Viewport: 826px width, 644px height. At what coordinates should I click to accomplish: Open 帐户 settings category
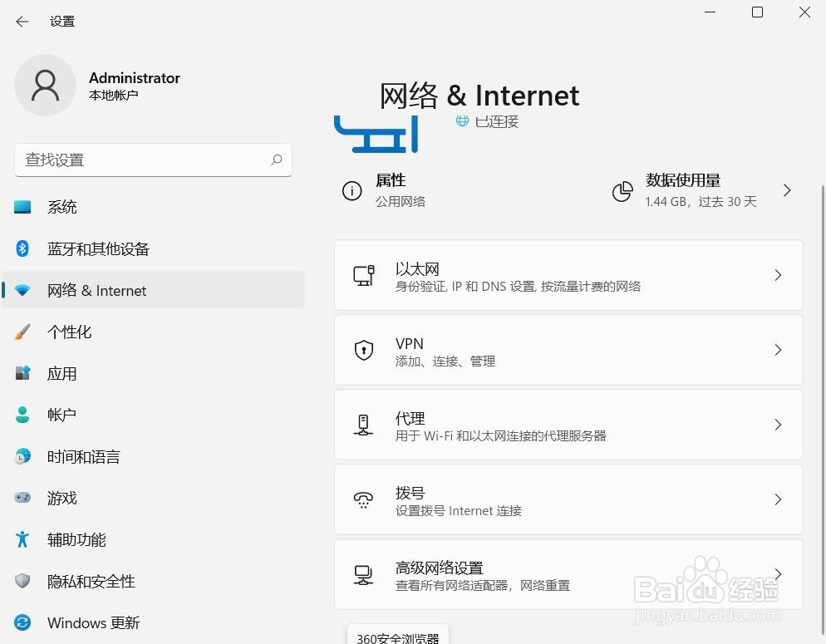coord(153,415)
